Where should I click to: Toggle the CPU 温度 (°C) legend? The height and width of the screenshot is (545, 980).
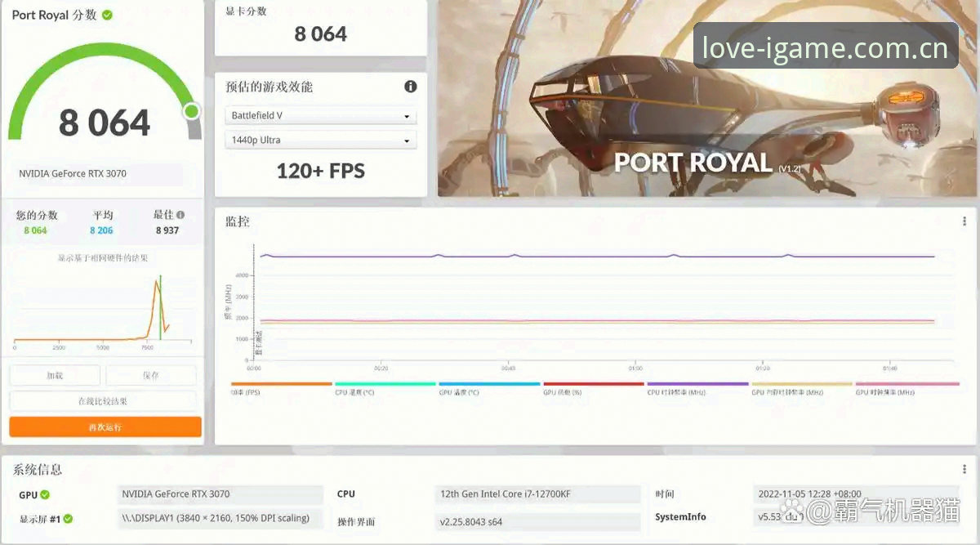pos(385,389)
